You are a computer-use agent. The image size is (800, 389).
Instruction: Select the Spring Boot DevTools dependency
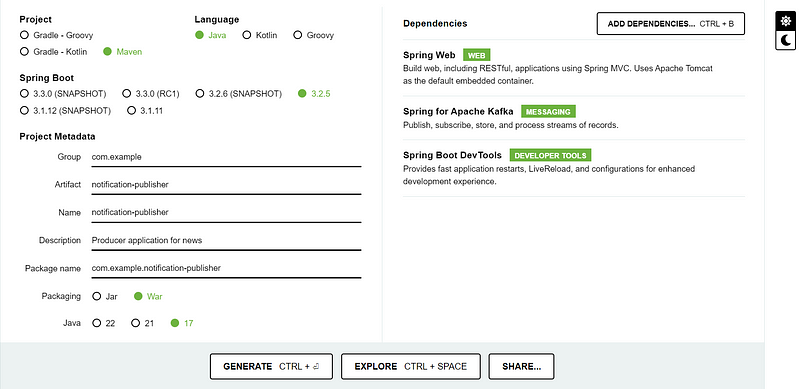pyautogui.click(x=573, y=167)
